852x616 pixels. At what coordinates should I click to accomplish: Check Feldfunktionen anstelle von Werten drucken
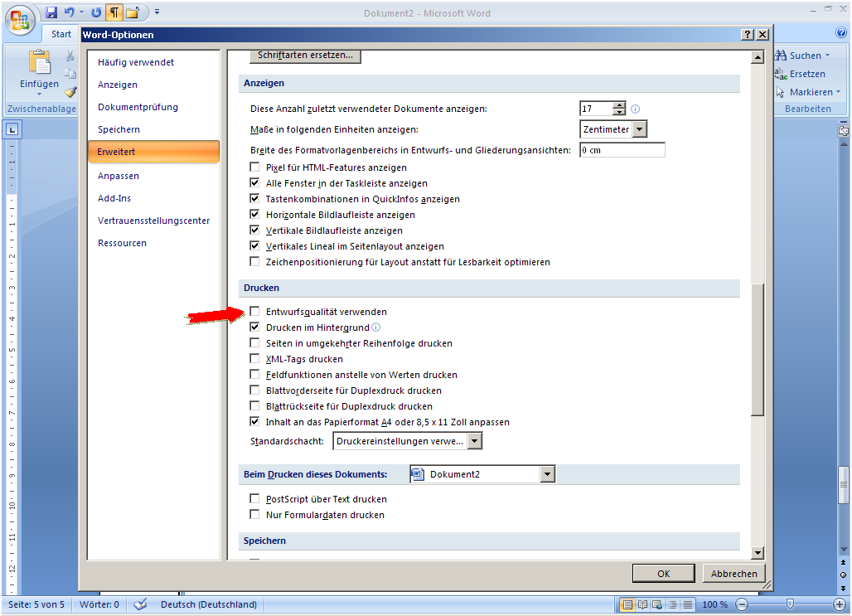(x=254, y=375)
